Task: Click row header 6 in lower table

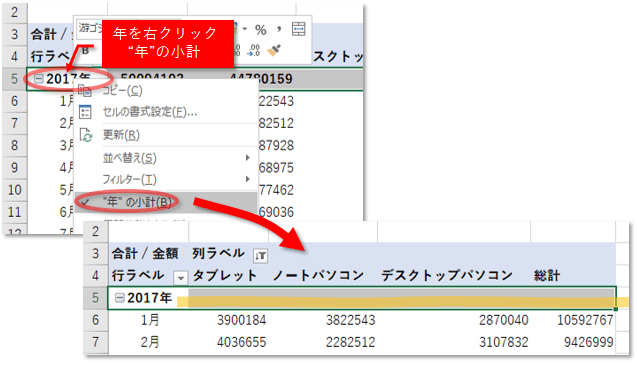Action: point(95,320)
